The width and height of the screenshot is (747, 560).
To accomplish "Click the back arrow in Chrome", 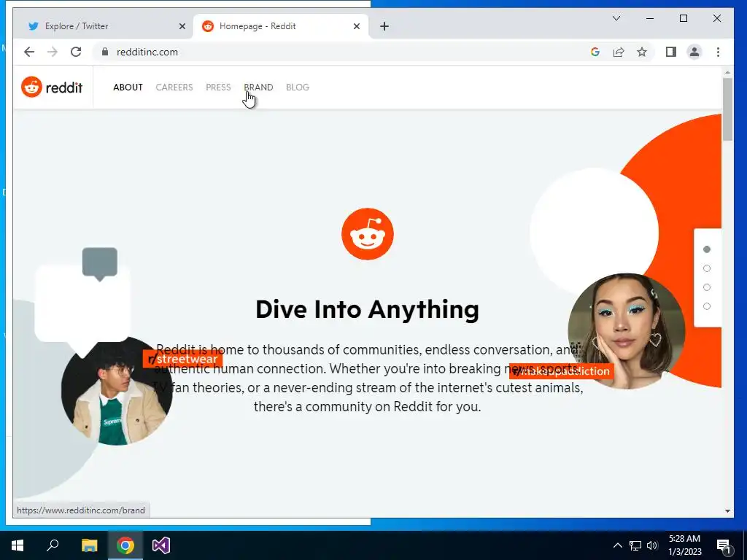I will pyautogui.click(x=29, y=52).
